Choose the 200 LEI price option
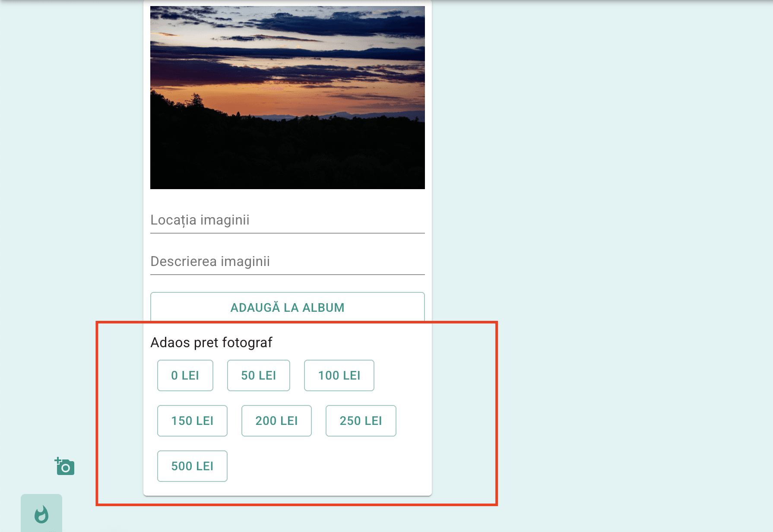This screenshot has width=773, height=532. click(276, 421)
